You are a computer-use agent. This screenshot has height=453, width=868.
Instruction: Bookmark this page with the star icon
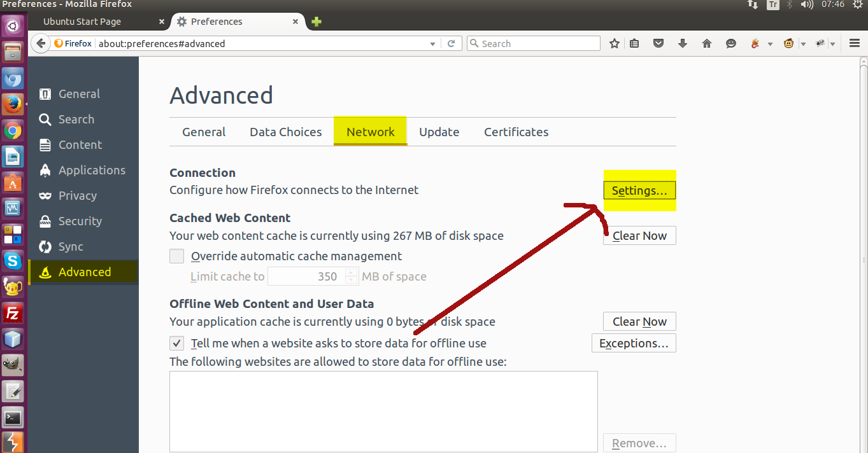(615, 43)
